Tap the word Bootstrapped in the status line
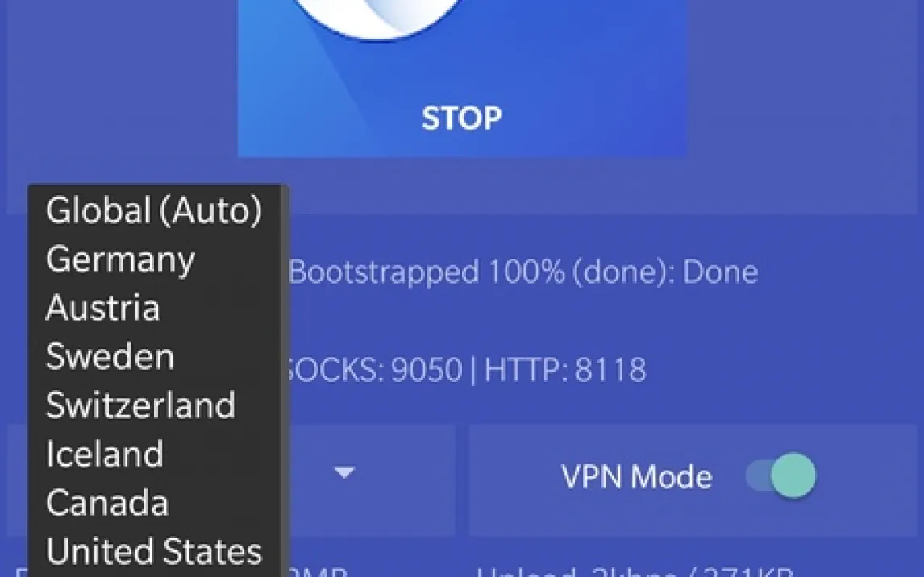 point(384,272)
